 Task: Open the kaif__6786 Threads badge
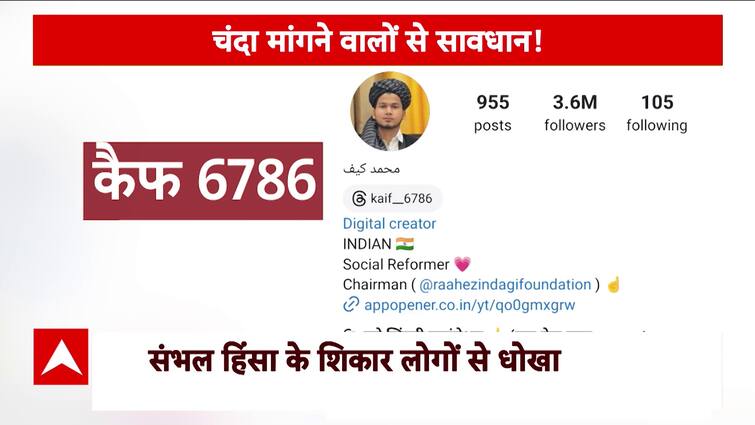pos(392,199)
